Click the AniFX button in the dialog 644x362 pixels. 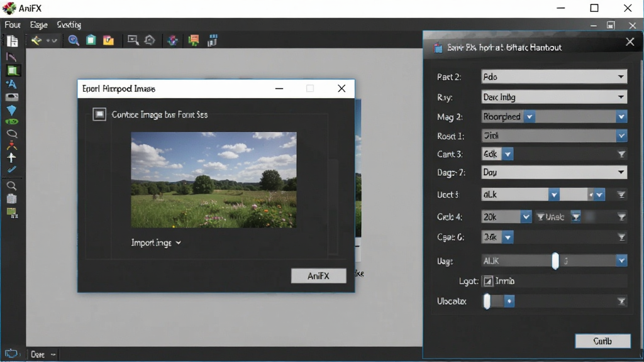[319, 276]
